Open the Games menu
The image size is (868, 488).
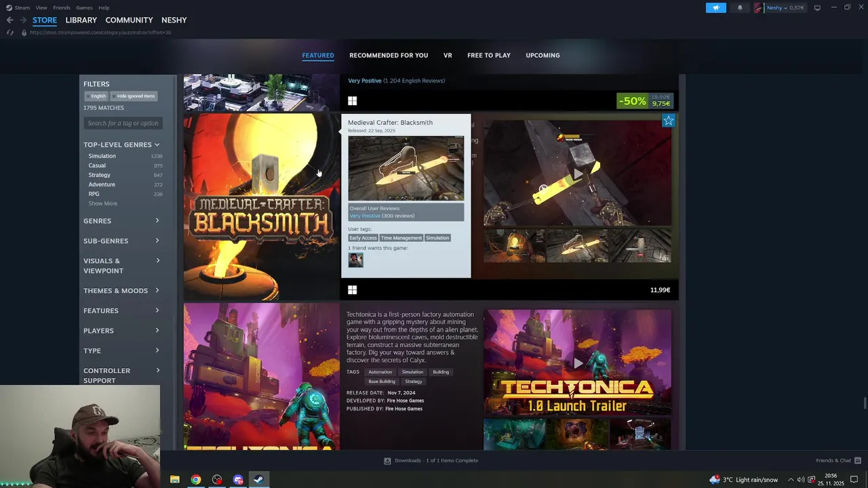pos(84,7)
